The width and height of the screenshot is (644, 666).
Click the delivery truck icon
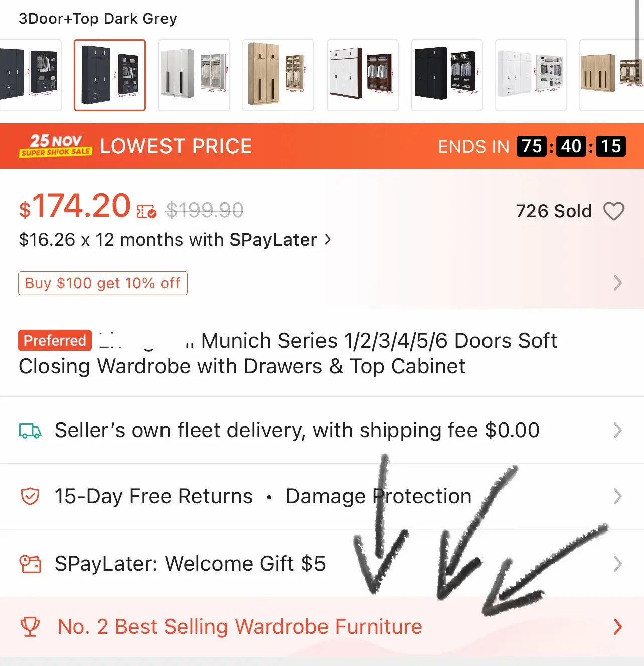point(30,431)
